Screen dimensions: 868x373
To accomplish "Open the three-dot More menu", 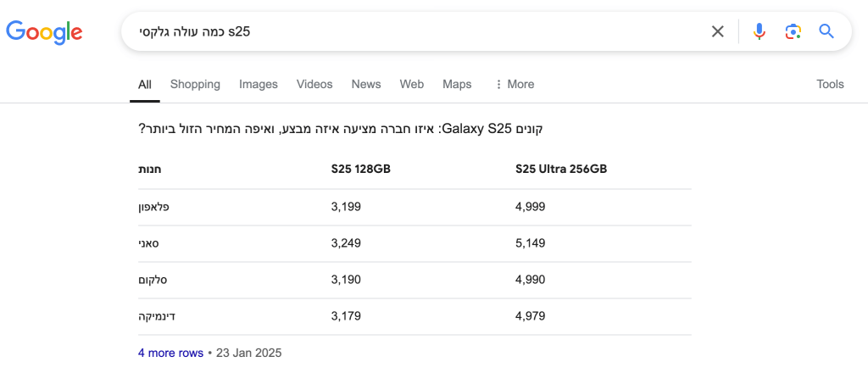I will [515, 84].
